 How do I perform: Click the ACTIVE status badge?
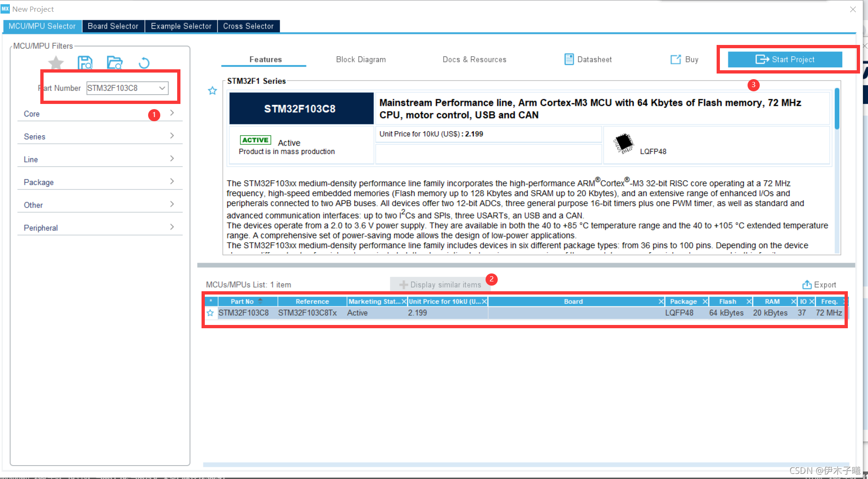click(x=255, y=140)
